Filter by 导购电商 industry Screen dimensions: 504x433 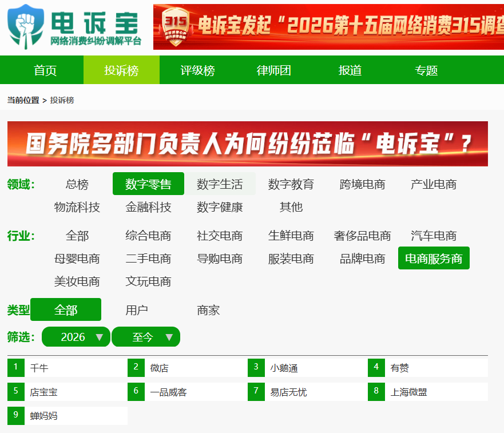pos(220,259)
